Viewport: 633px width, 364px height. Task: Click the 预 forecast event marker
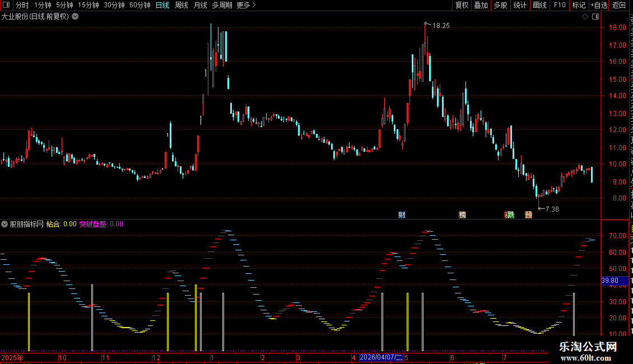click(528, 214)
